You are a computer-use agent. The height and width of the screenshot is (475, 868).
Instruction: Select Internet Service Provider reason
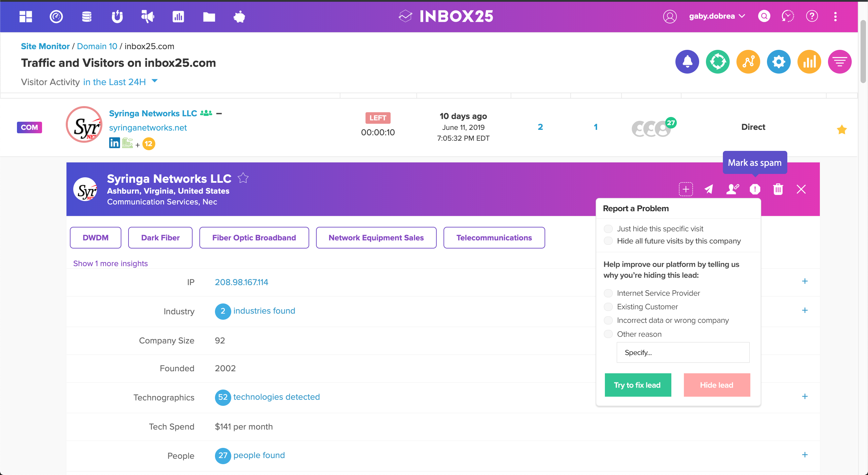[608, 293]
